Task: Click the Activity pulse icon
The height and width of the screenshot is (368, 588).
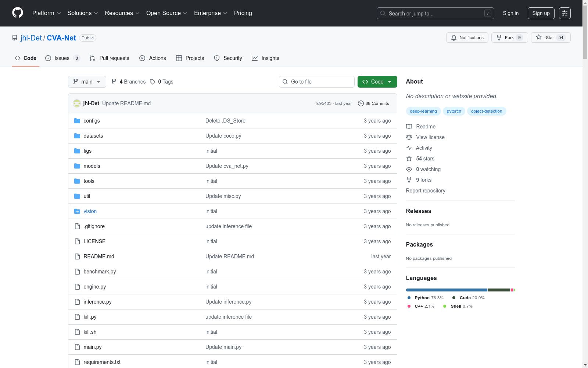Action: (409, 148)
